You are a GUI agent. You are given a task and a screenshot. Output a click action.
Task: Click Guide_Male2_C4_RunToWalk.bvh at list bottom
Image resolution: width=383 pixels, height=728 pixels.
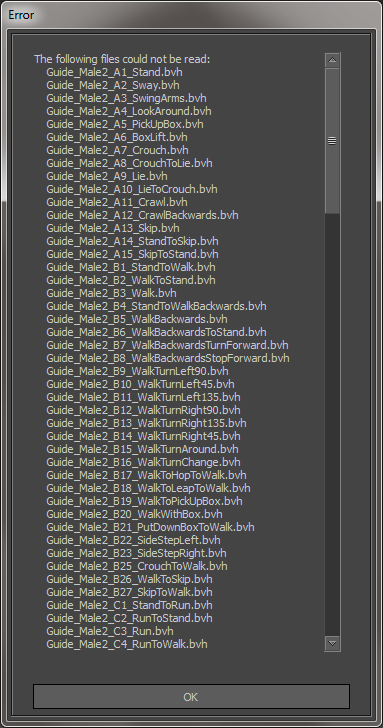click(127, 644)
